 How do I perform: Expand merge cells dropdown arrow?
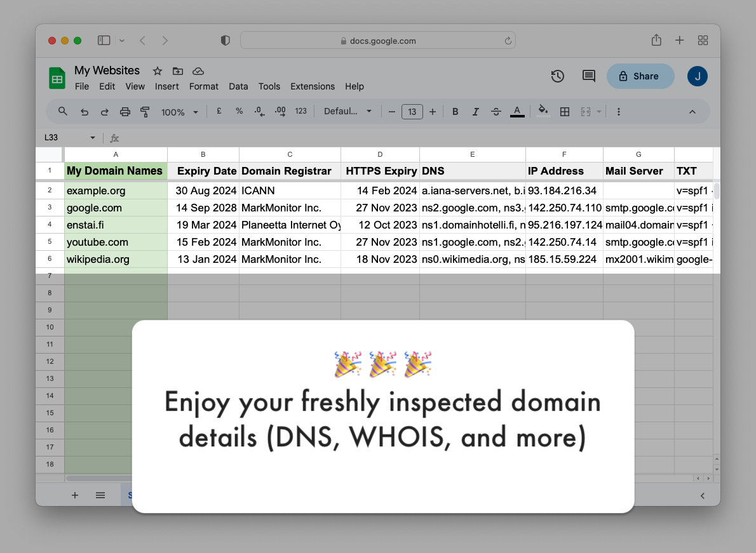tap(599, 112)
